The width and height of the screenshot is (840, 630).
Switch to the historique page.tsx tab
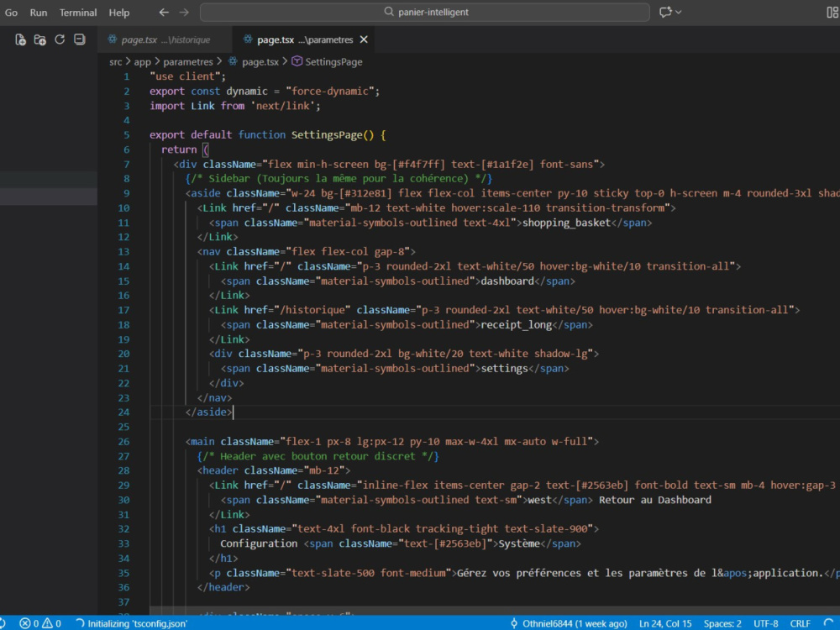point(165,39)
